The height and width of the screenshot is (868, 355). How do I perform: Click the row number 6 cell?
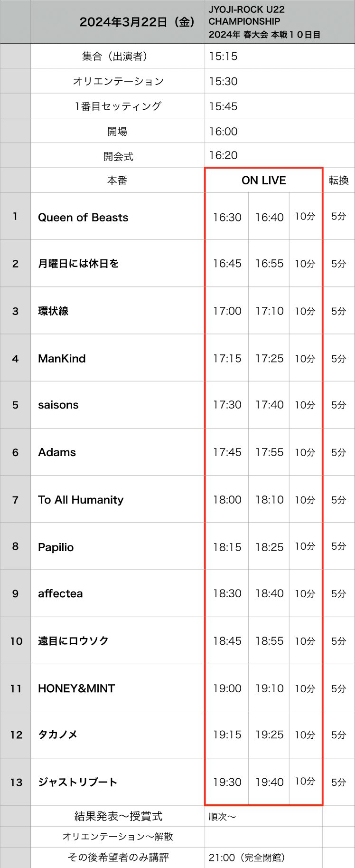16,452
